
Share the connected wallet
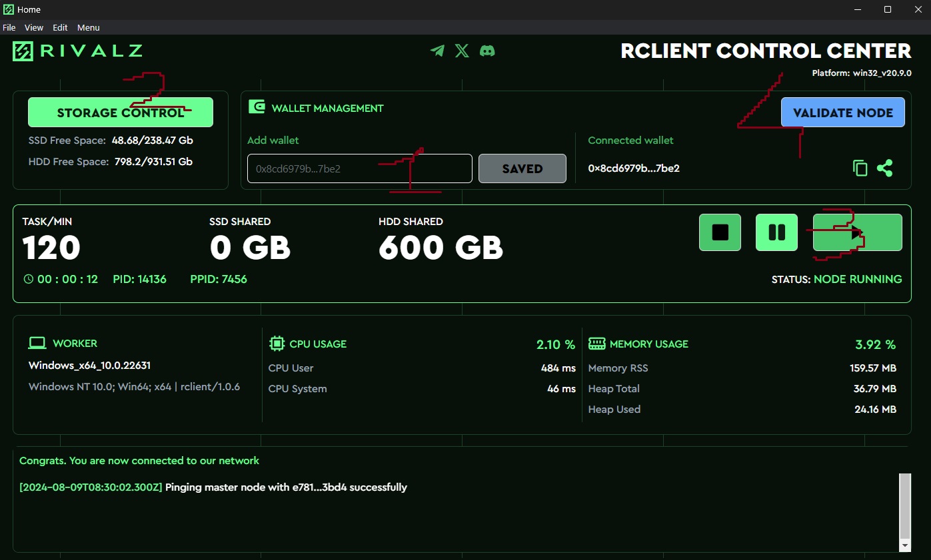point(885,168)
